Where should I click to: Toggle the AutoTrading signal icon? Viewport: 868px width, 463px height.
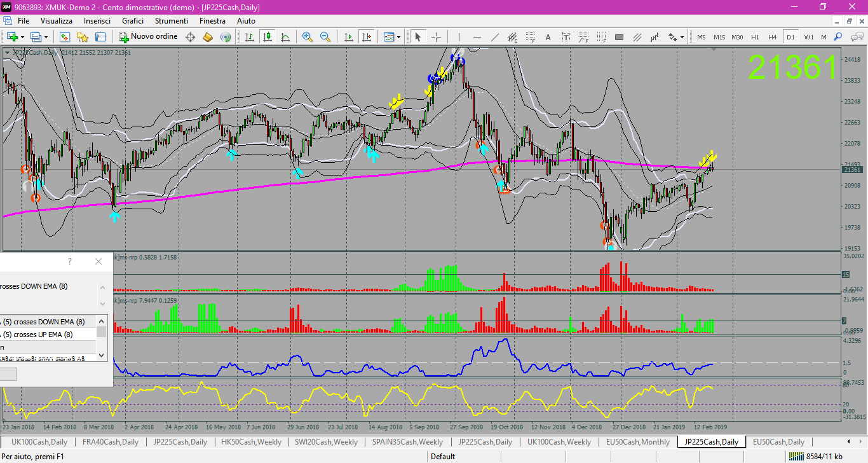coord(226,37)
